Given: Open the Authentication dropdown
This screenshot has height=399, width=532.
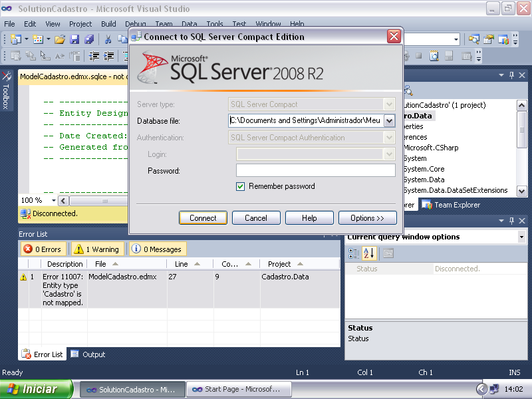Looking at the screenshot, I should pos(390,138).
